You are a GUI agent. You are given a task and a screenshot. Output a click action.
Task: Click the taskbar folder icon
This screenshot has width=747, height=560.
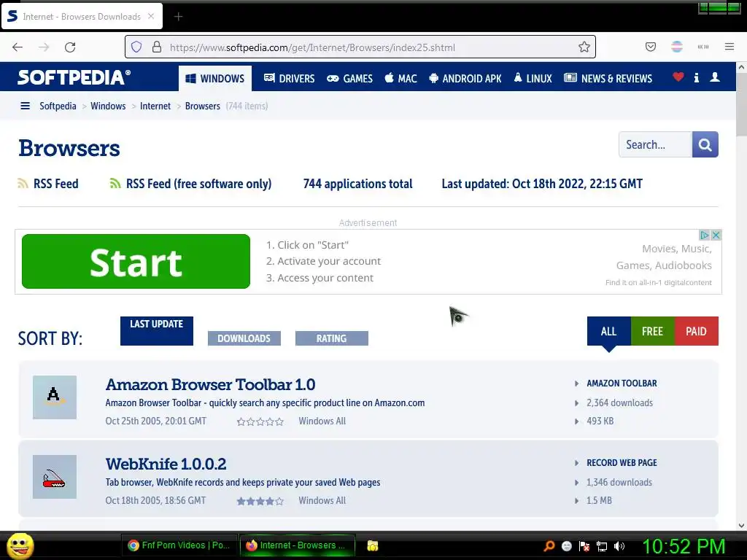(373, 545)
